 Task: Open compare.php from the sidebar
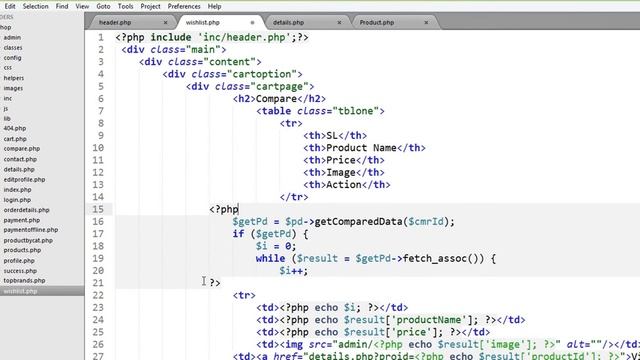pos(22,149)
